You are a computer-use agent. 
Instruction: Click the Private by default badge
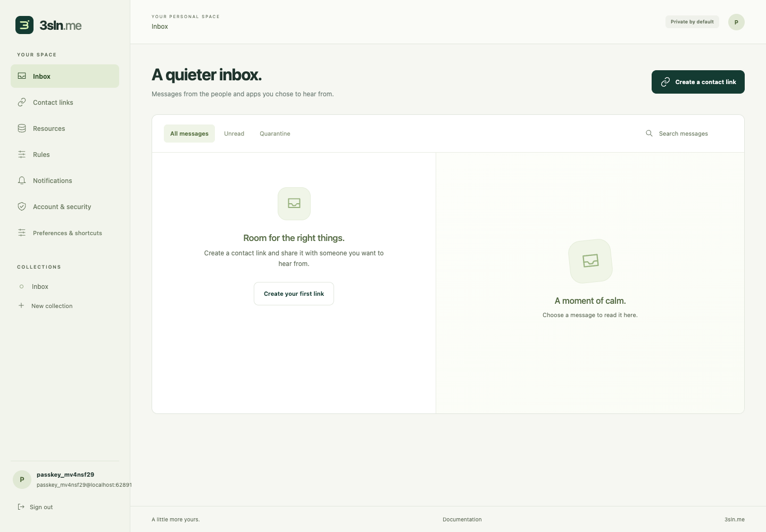click(x=692, y=22)
